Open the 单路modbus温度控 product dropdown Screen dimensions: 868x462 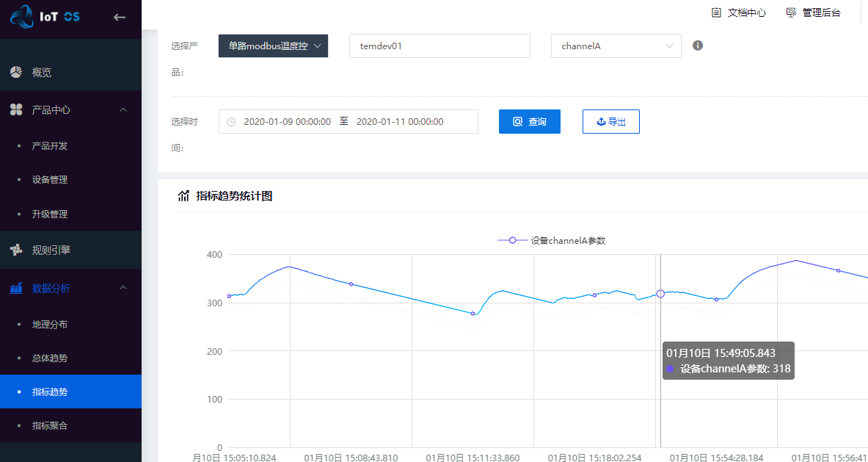pos(273,46)
